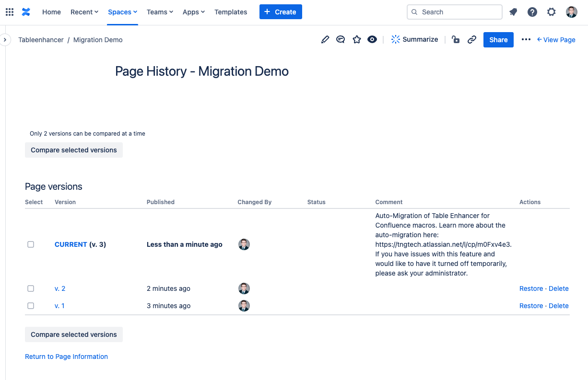Select the CURRENT (v. 3) version checkbox
The width and height of the screenshot is (588, 380).
(31, 244)
